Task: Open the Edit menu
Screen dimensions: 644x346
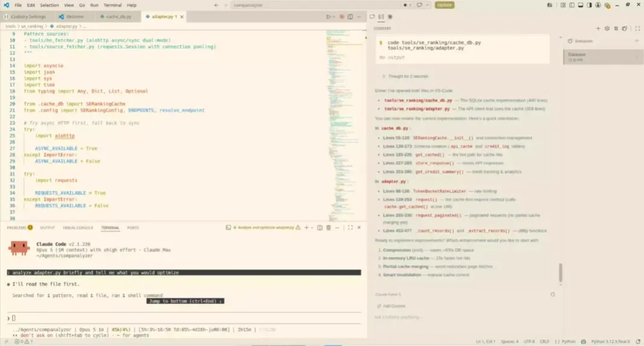Action: pyautogui.click(x=31, y=5)
